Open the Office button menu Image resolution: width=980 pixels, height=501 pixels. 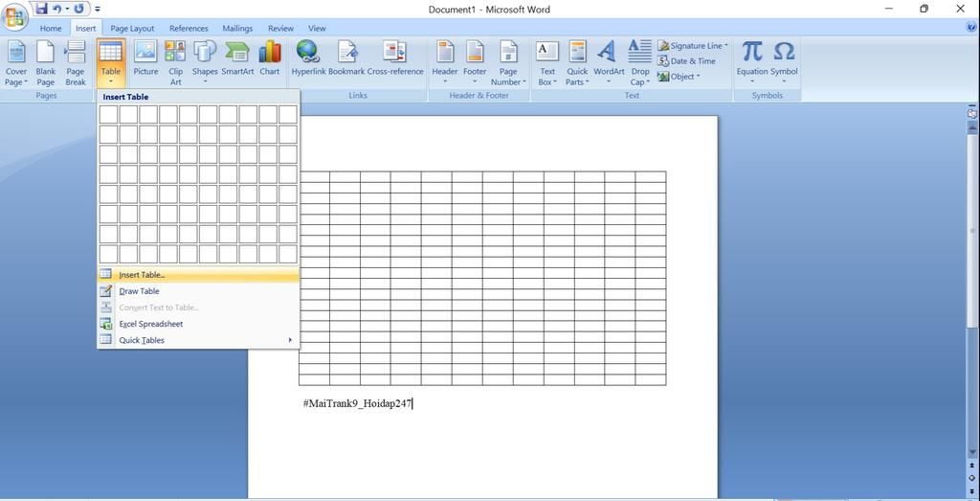tap(14, 17)
